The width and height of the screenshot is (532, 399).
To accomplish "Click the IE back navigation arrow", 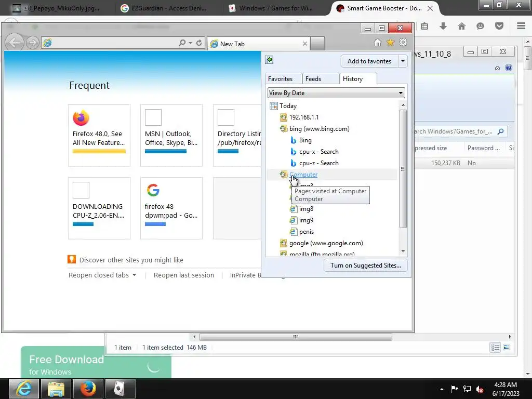I will 15,43.
